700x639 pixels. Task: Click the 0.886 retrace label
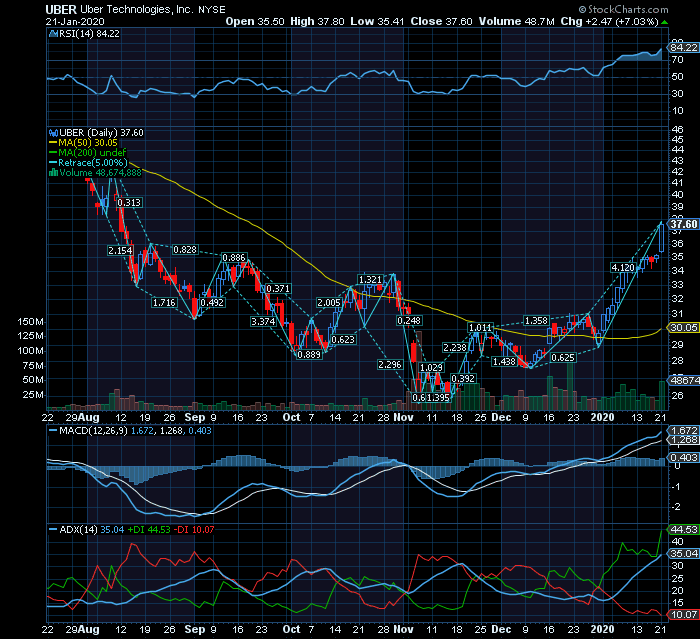234,257
